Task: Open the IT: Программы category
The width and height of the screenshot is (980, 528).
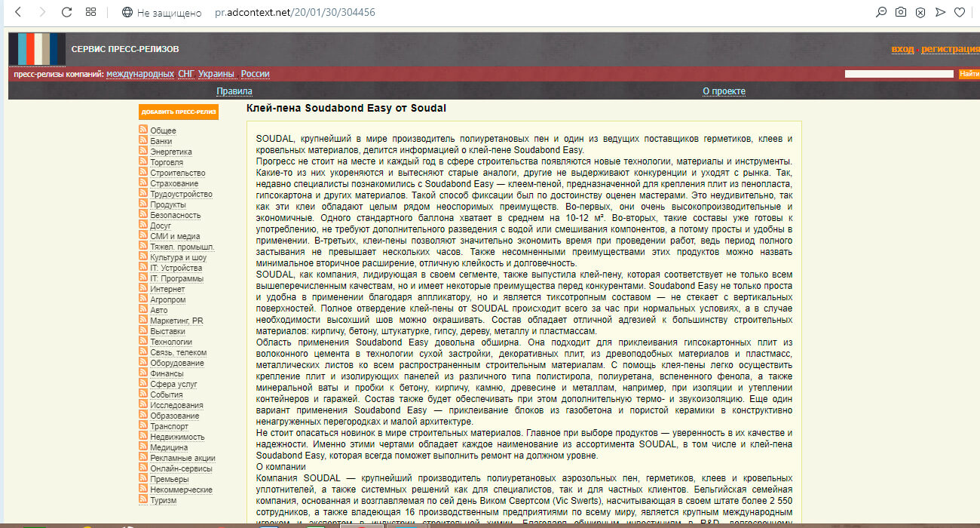Action: coord(176,278)
